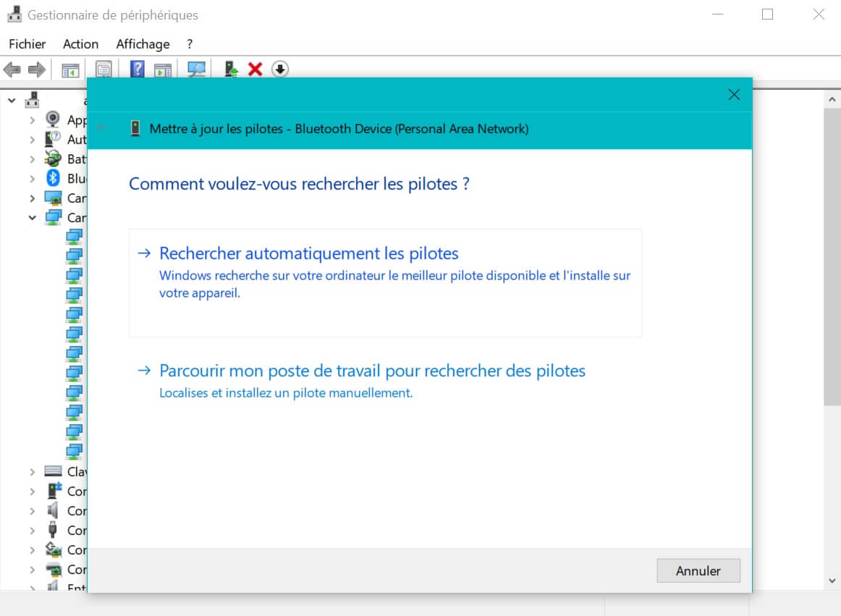This screenshot has width=841, height=616.
Task: Select the battery category icon
Action: coord(53,159)
